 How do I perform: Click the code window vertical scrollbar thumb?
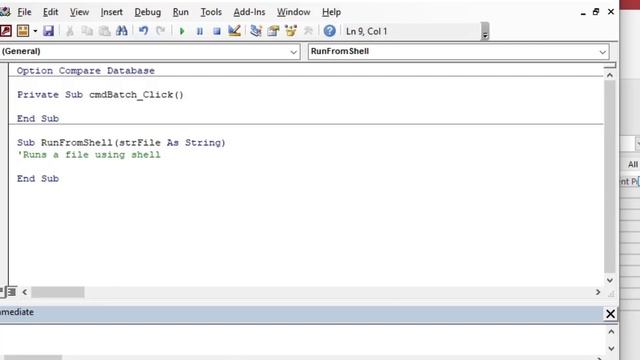[x=610, y=176]
